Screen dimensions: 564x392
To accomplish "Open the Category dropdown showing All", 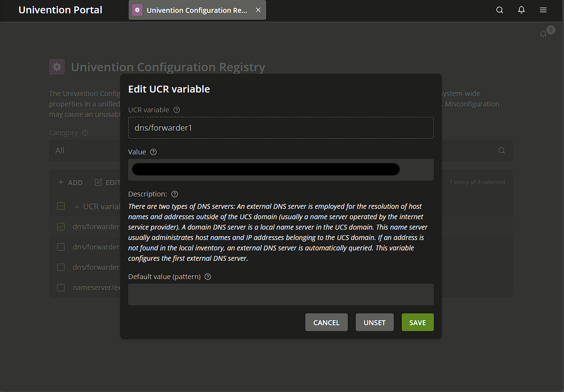I will pos(85,150).
